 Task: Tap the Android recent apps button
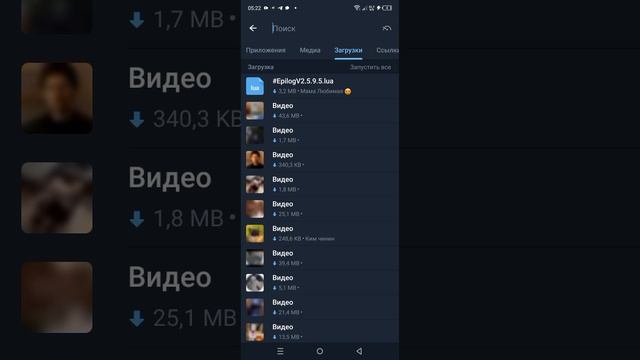pyautogui.click(x=280, y=351)
